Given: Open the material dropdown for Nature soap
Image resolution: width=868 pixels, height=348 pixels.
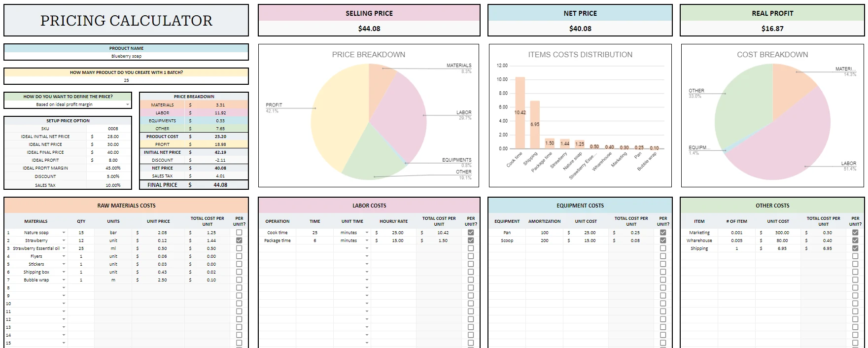Looking at the screenshot, I should (x=64, y=233).
